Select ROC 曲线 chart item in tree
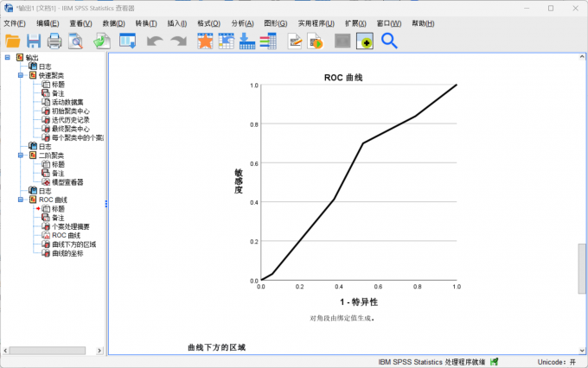 66,235
